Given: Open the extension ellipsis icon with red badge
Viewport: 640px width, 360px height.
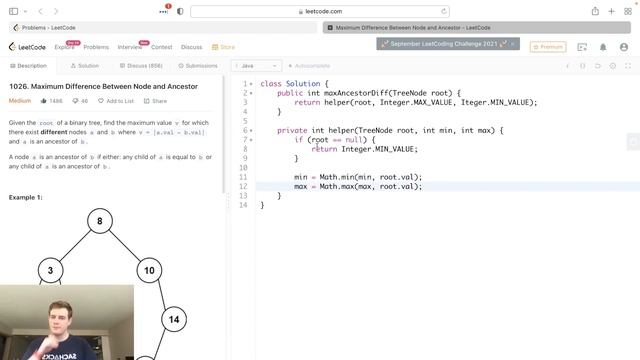Looking at the screenshot, I should point(164,11).
